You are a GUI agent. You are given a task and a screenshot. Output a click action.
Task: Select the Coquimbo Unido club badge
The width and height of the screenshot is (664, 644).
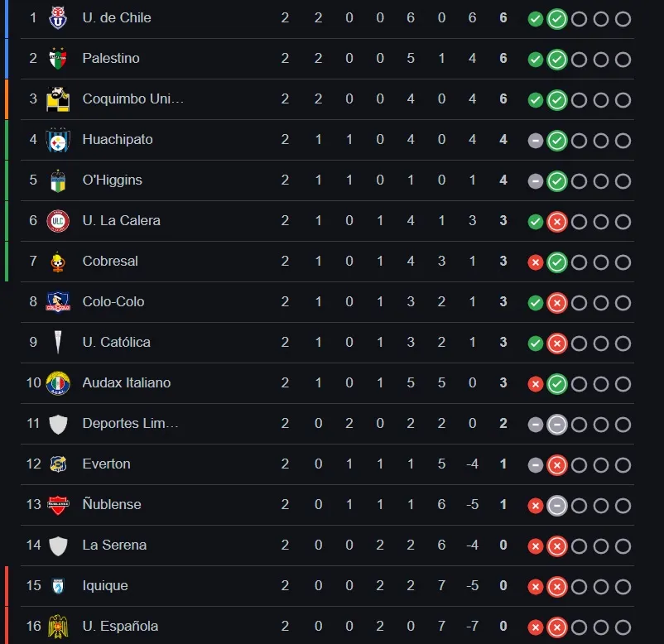click(x=58, y=99)
